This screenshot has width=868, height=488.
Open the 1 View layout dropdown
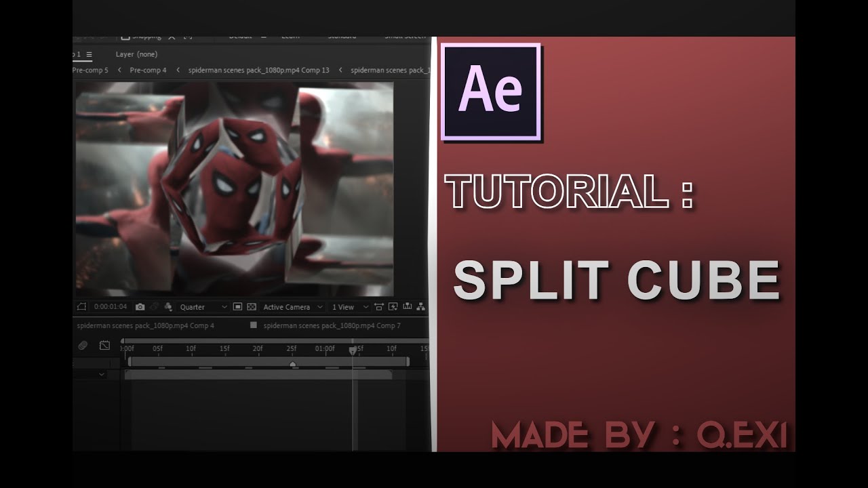point(350,307)
